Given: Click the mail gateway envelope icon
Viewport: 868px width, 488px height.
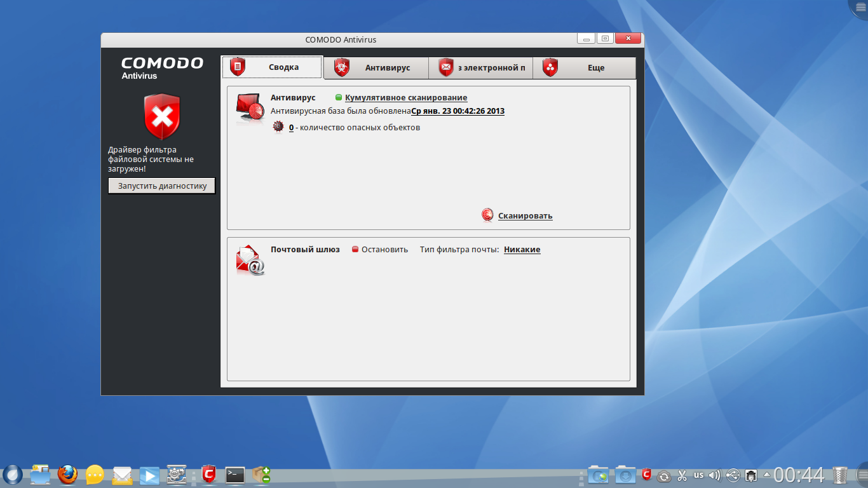Looking at the screenshot, I should pyautogui.click(x=250, y=260).
